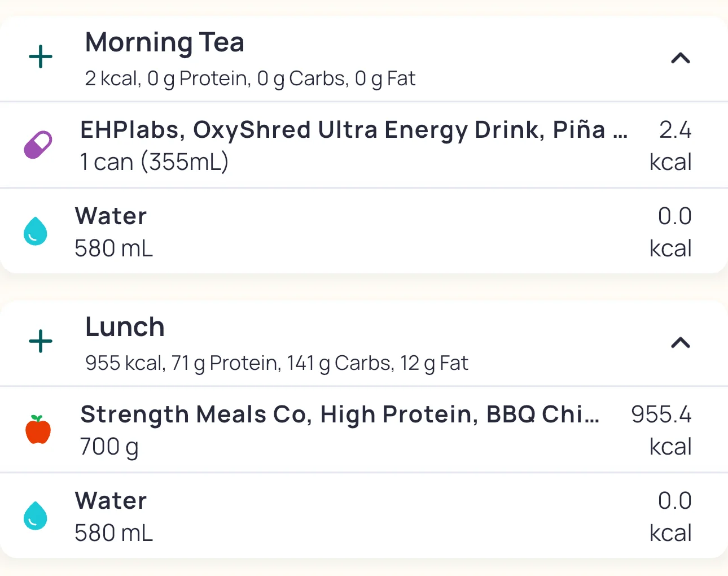The image size is (728, 576).
Task: Open the Water entry in Morning Tea
Action: coord(111,216)
